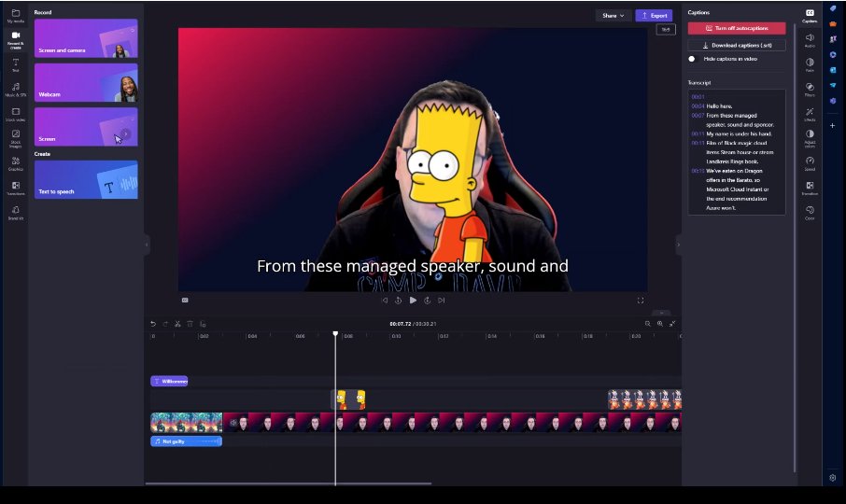Download captions (.srt) file
846x504 pixels.
point(737,46)
